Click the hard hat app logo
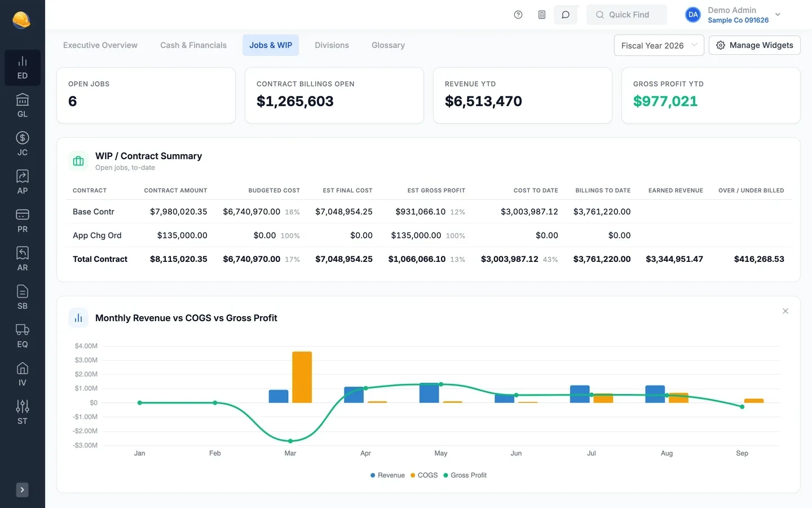 point(21,20)
